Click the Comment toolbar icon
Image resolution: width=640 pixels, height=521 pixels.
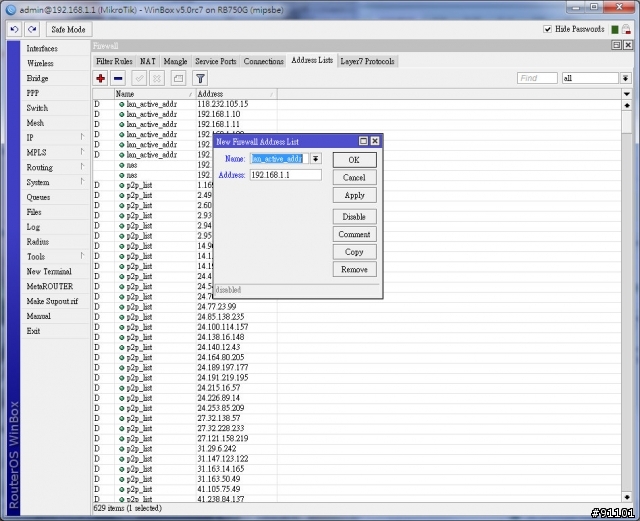click(178, 78)
